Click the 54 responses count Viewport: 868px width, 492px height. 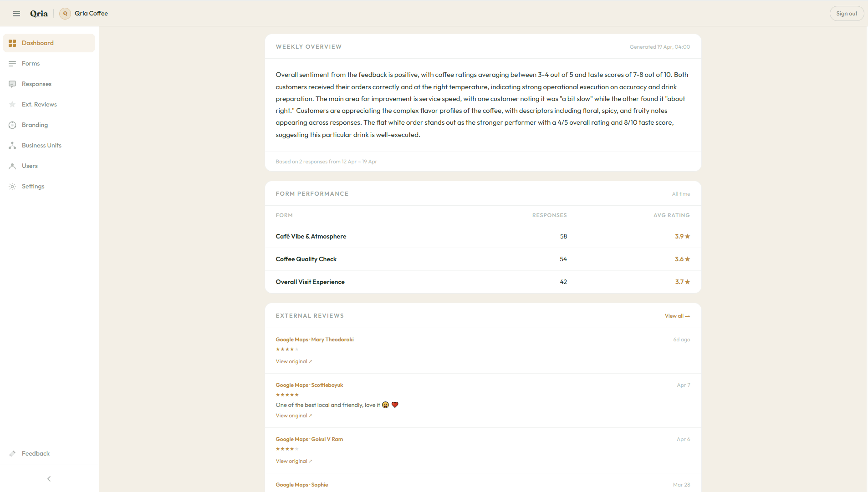point(563,259)
